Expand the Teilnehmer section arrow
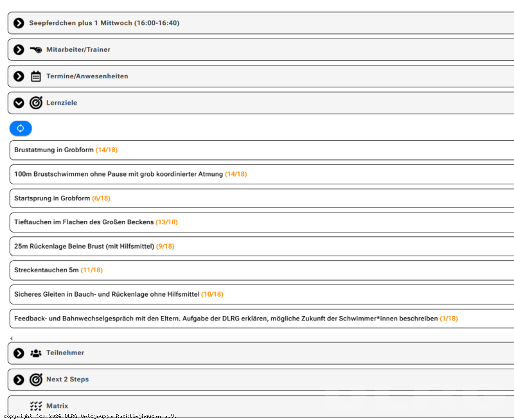The height and width of the screenshot is (420, 514). click(19, 353)
